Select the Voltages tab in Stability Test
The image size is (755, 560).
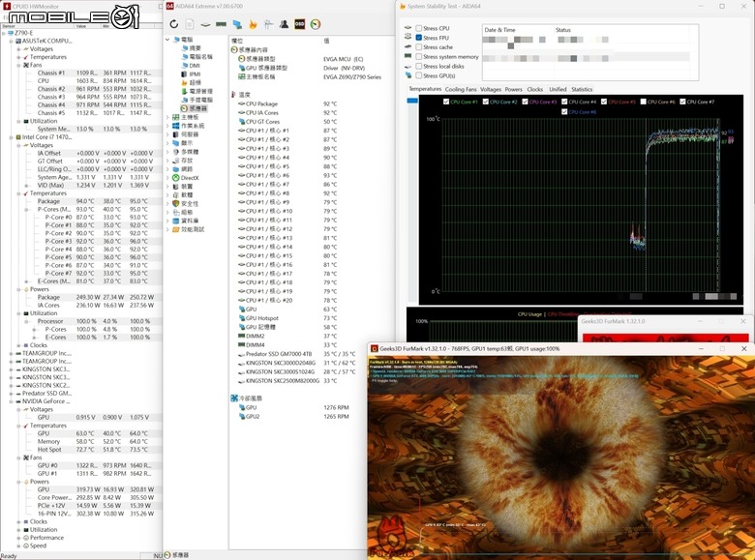pos(490,89)
